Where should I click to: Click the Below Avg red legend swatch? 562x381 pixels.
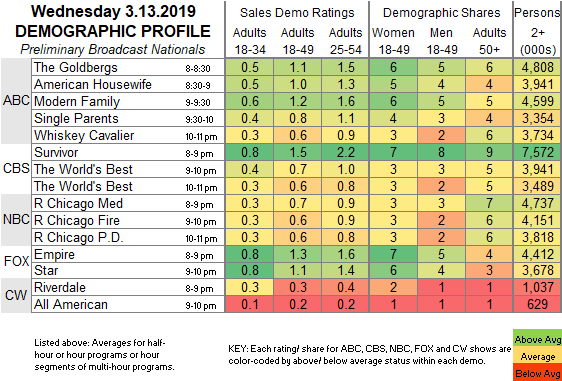[537, 373]
